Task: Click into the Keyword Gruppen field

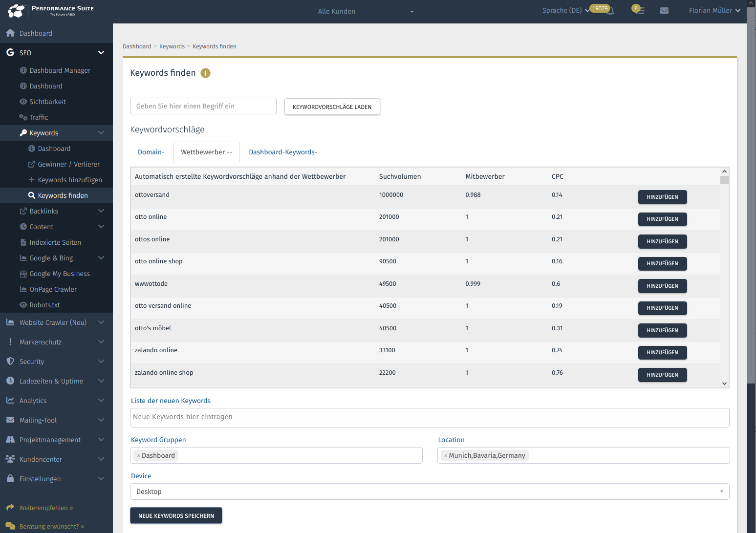Action: [276, 455]
